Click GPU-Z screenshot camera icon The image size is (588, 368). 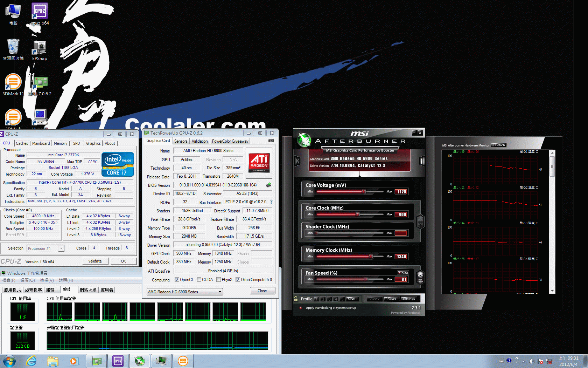pyautogui.click(x=271, y=141)
